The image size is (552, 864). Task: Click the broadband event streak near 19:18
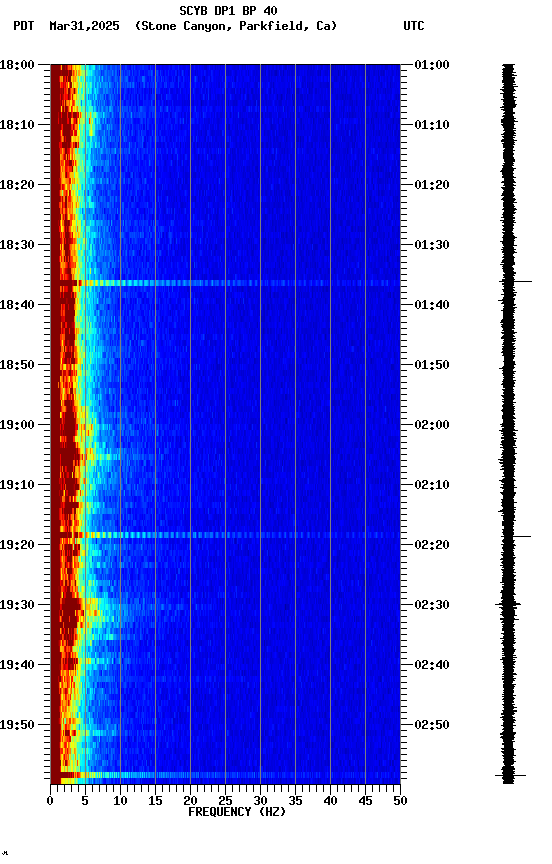(x=225, y=535)
